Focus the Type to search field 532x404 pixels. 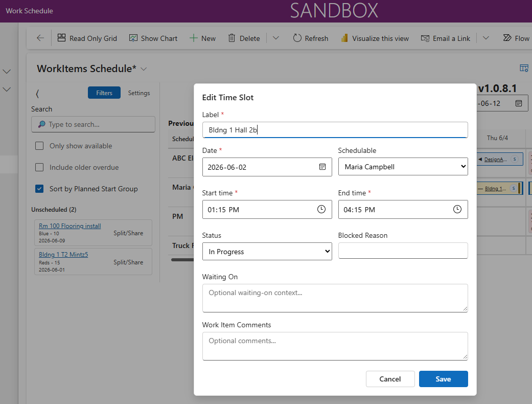click(94, 124)
